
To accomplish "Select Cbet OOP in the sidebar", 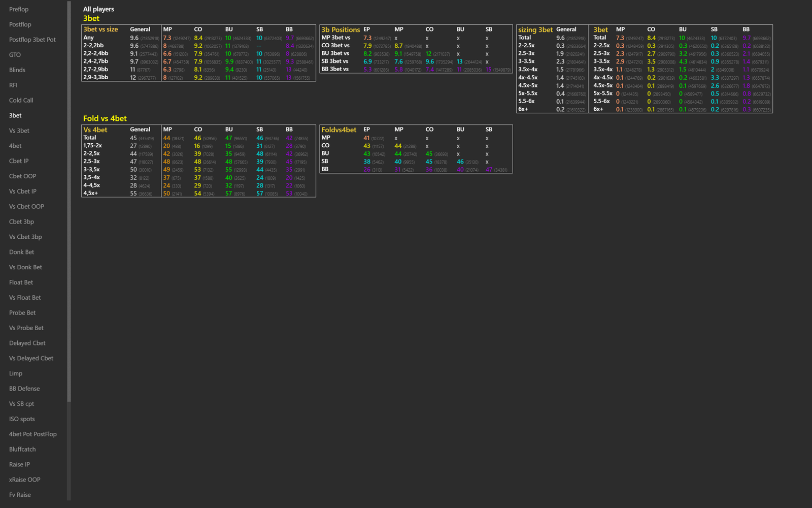I will pyautogui.click(x=22, y=176).
